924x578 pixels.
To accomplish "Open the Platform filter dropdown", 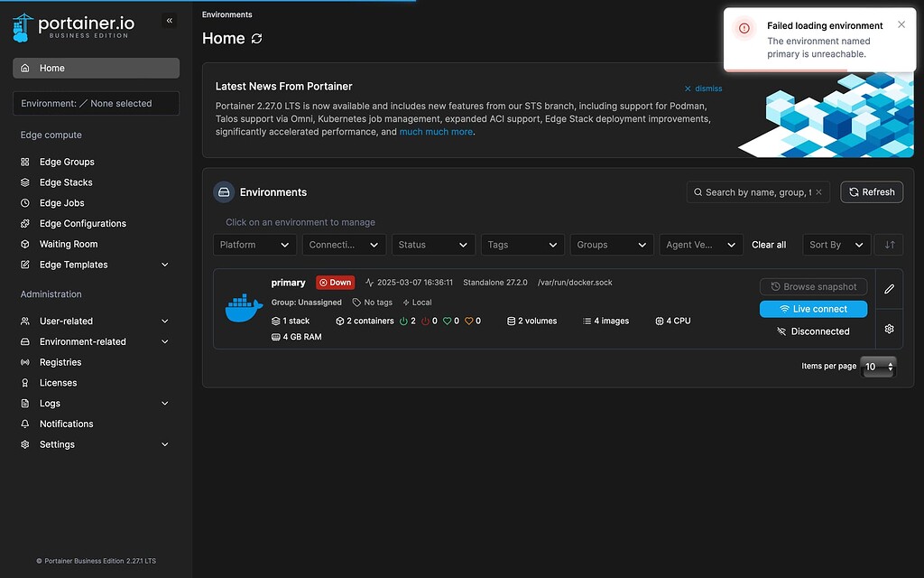I will 254,245.
